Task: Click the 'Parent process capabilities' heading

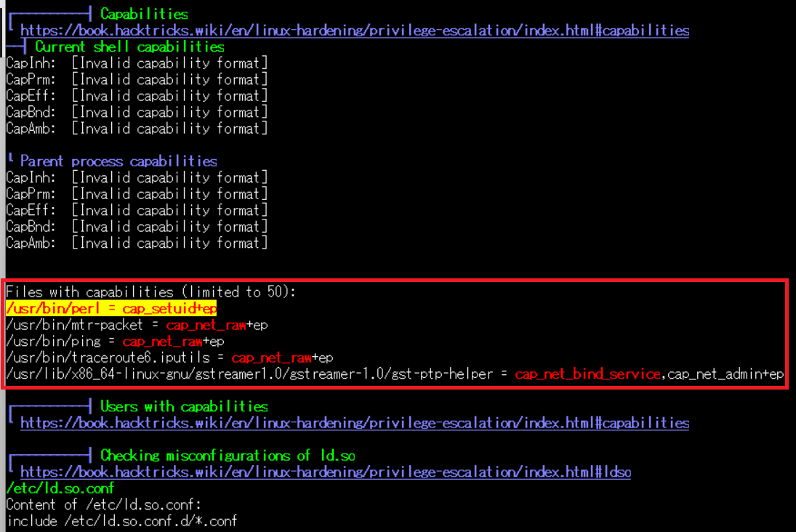Action: tap(118, 161)
